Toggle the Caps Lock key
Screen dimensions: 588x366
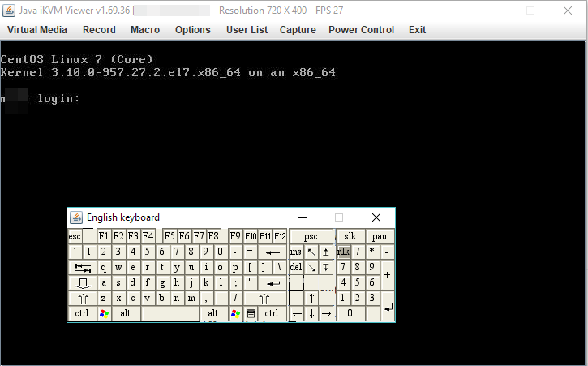(82, 282)
